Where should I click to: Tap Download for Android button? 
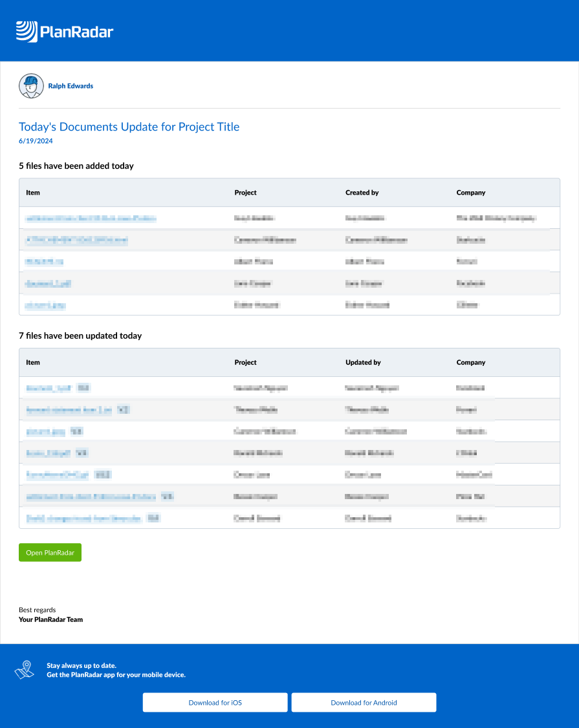tap(364, 702)
